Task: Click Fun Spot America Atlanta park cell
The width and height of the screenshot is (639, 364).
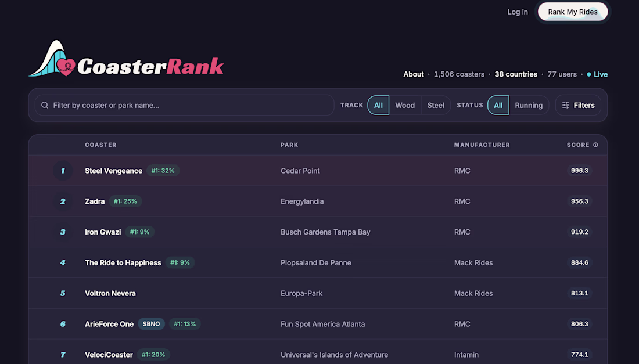Action: 323,324
